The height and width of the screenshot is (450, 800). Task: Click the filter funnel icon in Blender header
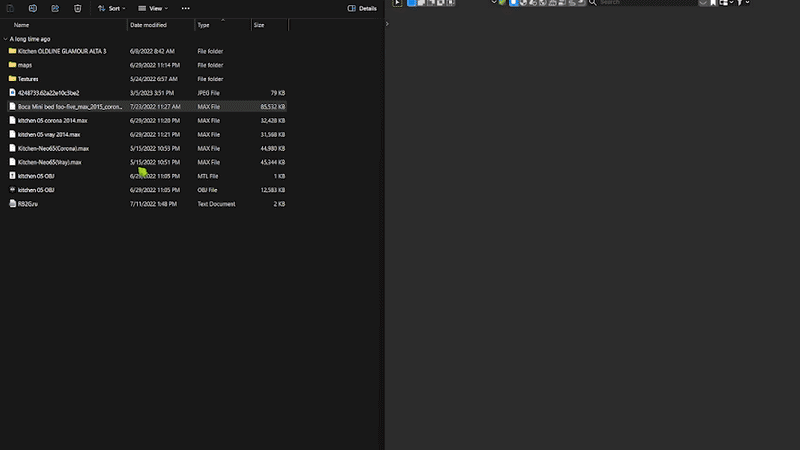point(740,3)
